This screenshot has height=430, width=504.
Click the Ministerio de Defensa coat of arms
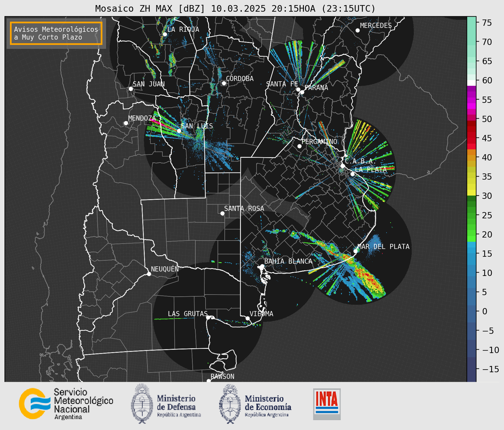(x=142, y=404)
